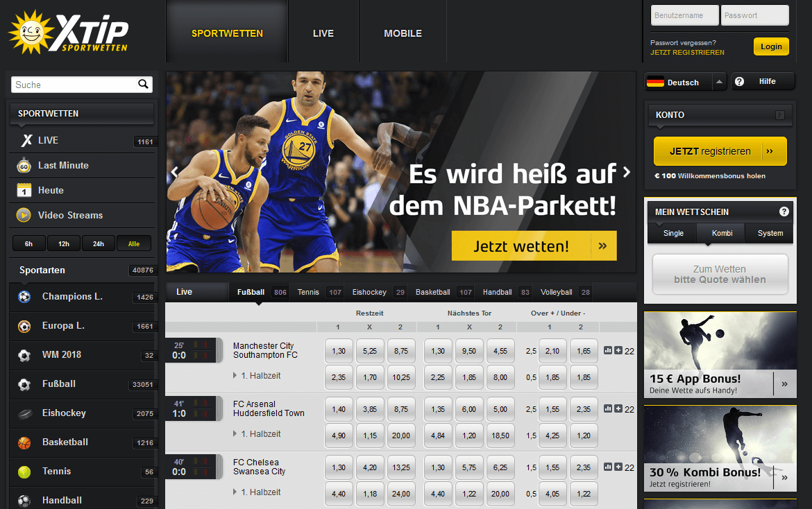Select the 24h time filter

(x=99, y=243)
